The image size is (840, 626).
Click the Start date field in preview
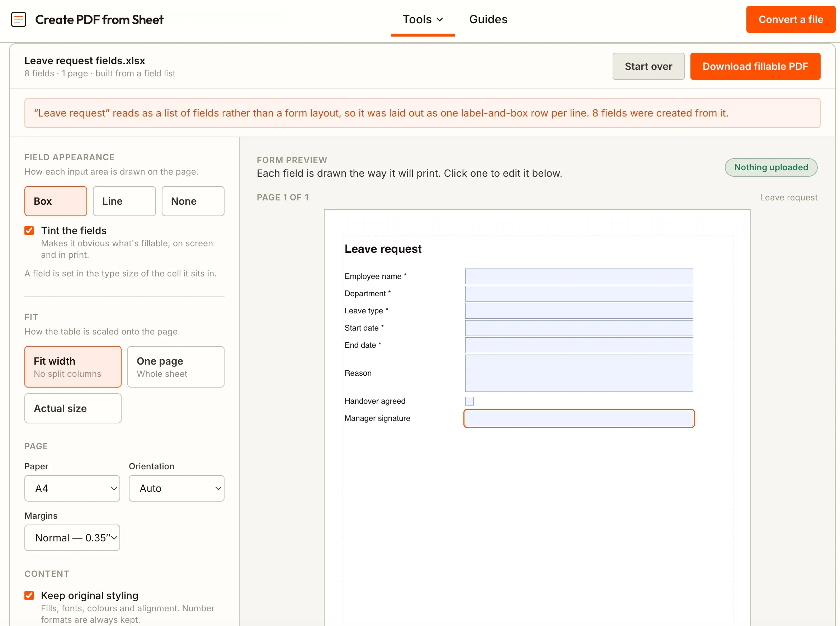579,328
